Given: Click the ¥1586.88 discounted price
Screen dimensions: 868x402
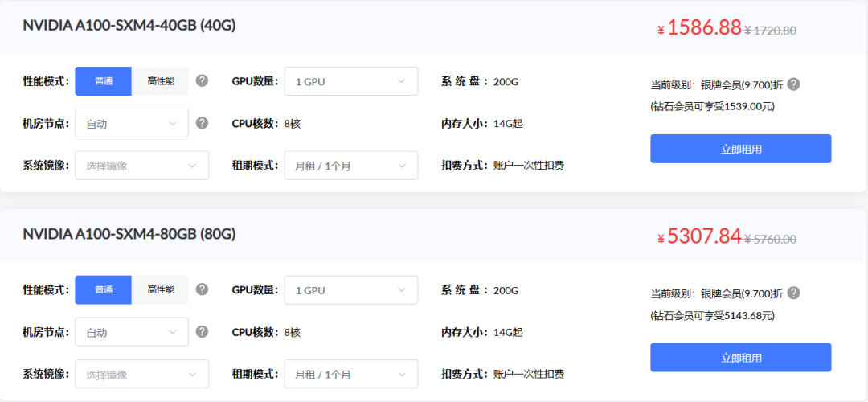Looking at the screenshot, I should pos(699,27).
